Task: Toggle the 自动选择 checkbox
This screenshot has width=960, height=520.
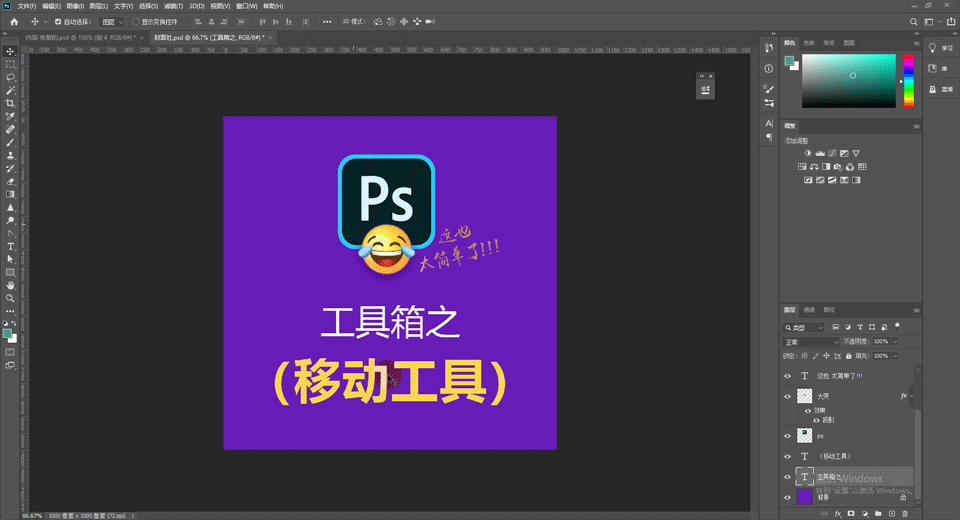Action: coord(57,21)
